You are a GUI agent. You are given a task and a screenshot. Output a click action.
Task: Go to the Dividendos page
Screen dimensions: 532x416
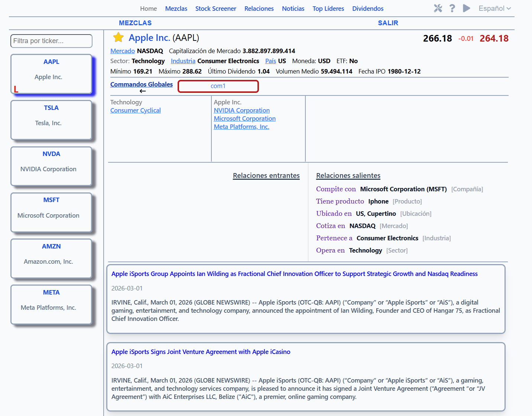pyautogui.click(x=367, y=9)
